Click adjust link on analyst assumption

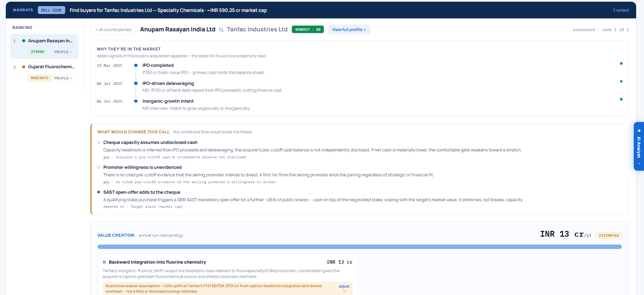click(344, 288)
